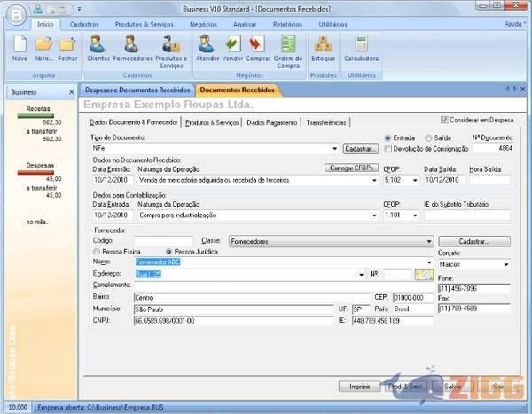This screenshot has width=532, height=414.
Task: Close the current document tab with X
Action: 523,90
